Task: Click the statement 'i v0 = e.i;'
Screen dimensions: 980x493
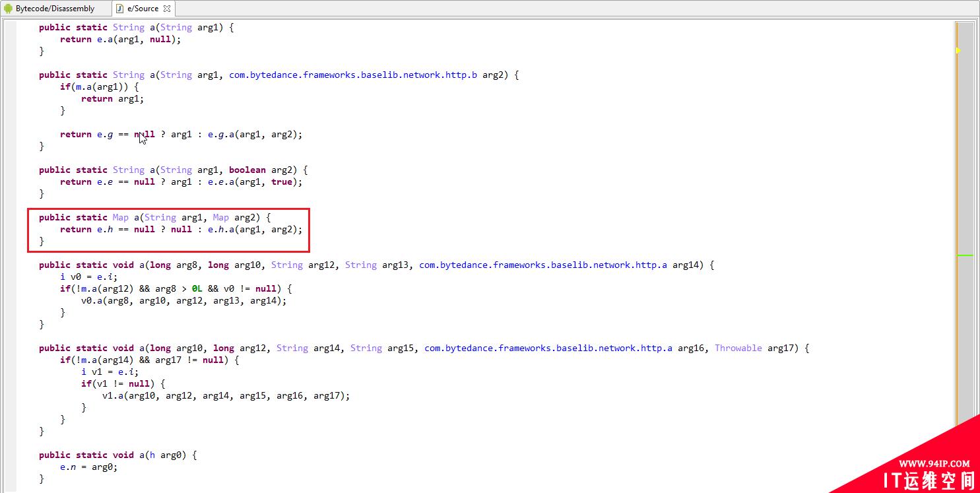Action: 88,277
